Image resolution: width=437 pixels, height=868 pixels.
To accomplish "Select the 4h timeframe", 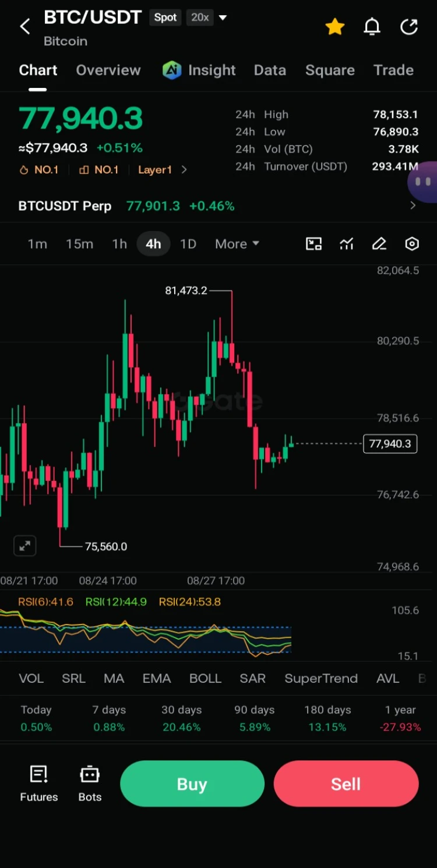I will click(x=153, y=244).
